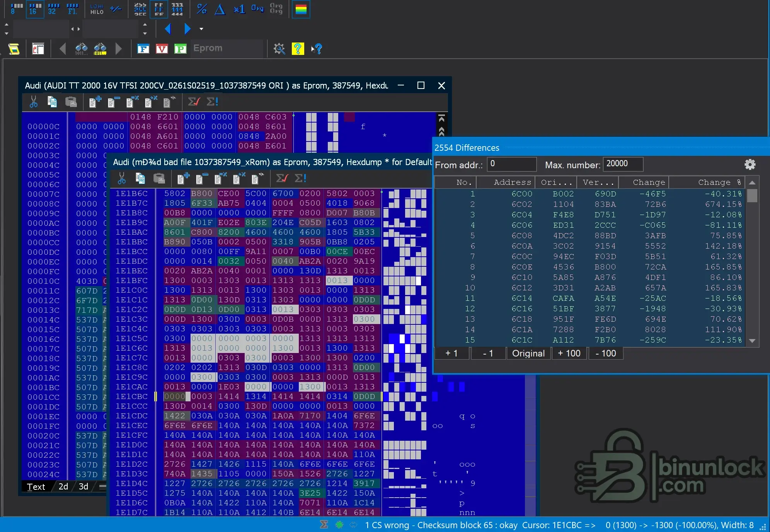Click the window-list icon in main toolbar
Image resolution: width=770 pixels, height=532 pixels.
point(38,49)
